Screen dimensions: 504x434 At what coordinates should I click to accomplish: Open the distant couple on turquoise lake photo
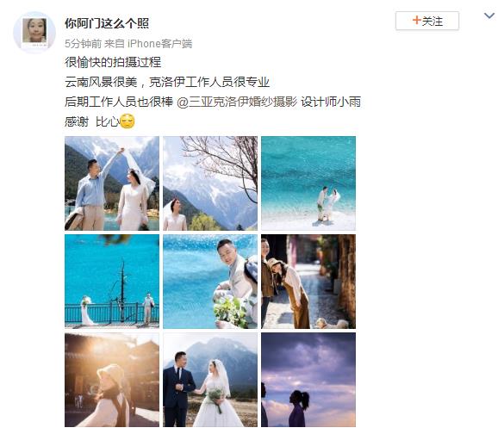point(308,183)
